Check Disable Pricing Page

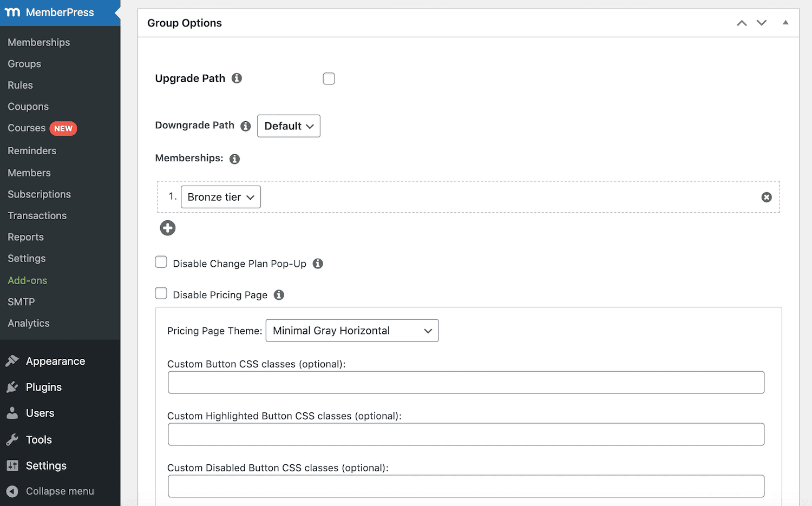pos(161,293)
